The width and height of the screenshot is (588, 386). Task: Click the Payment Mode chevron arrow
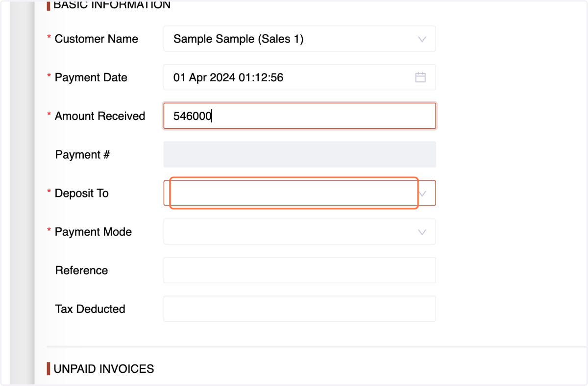coord(422,232)
